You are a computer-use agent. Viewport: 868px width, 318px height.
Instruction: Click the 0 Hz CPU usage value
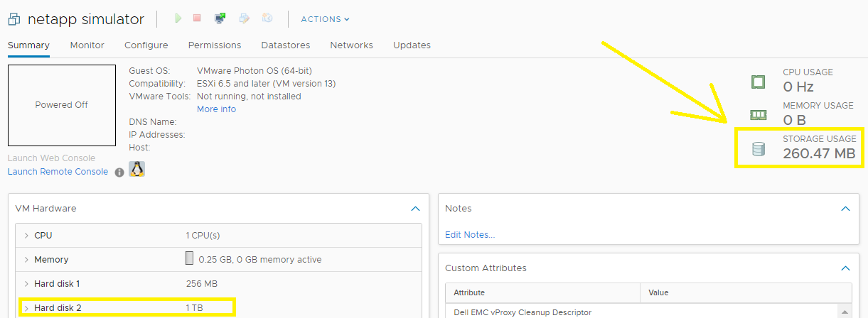pos(798,87)
